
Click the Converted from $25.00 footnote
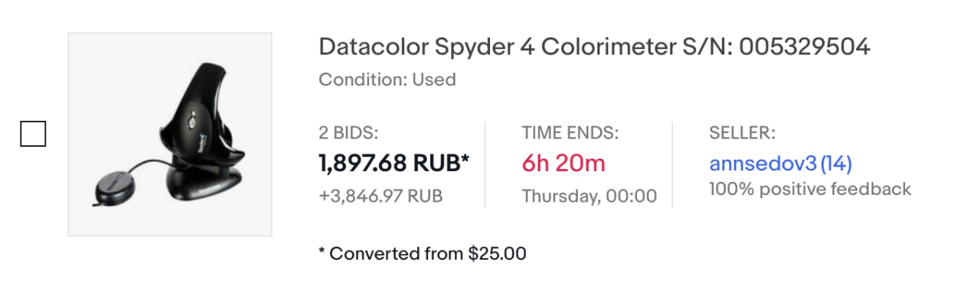click(x=423, y=253)
